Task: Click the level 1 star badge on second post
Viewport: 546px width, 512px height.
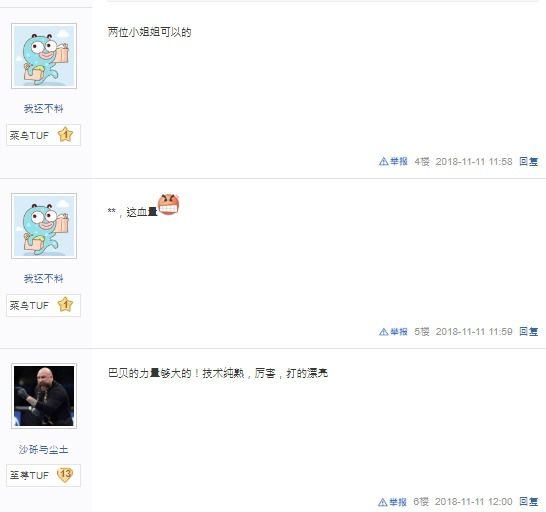Action: coord(65,305)
